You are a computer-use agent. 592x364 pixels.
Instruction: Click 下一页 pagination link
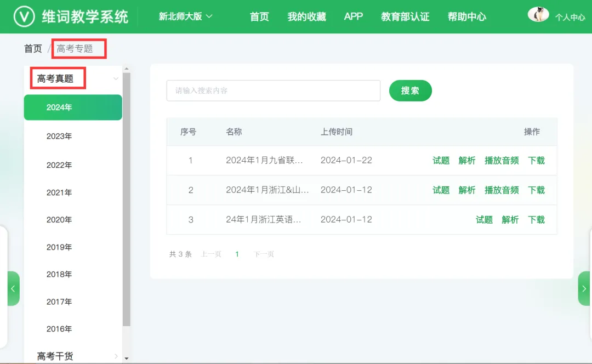[x=264, y=254]
